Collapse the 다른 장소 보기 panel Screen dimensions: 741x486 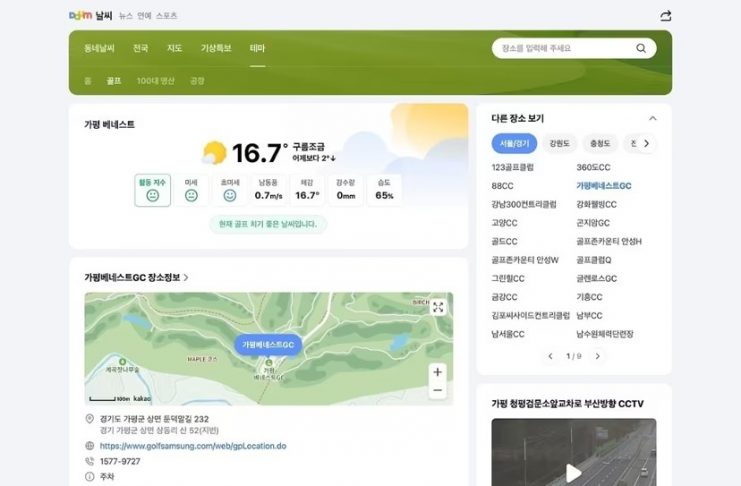(653, 118)
